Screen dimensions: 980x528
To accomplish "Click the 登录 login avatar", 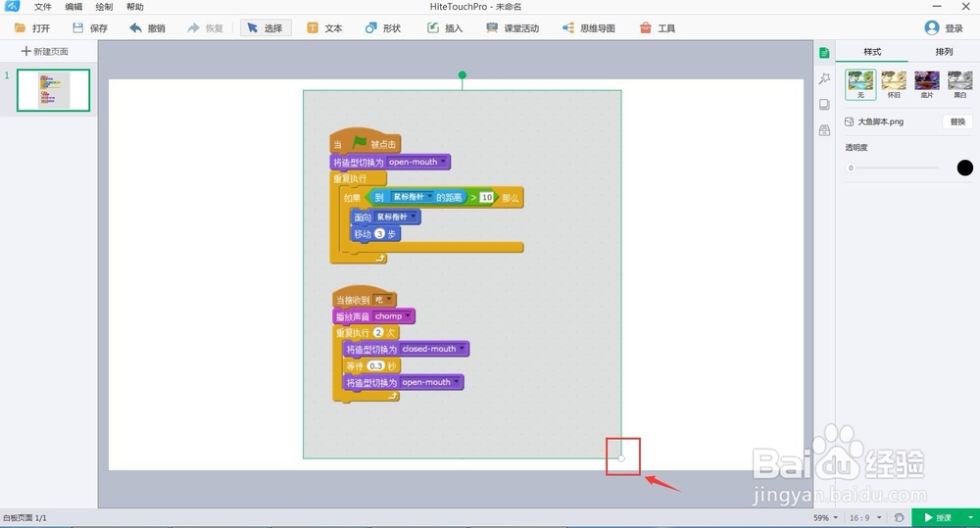I will coord(931,27).
